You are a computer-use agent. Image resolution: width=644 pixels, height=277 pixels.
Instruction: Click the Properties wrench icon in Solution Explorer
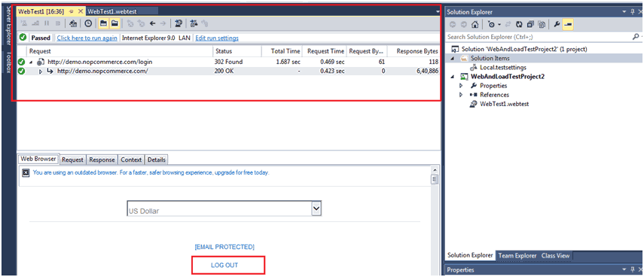tap(557, 25)
